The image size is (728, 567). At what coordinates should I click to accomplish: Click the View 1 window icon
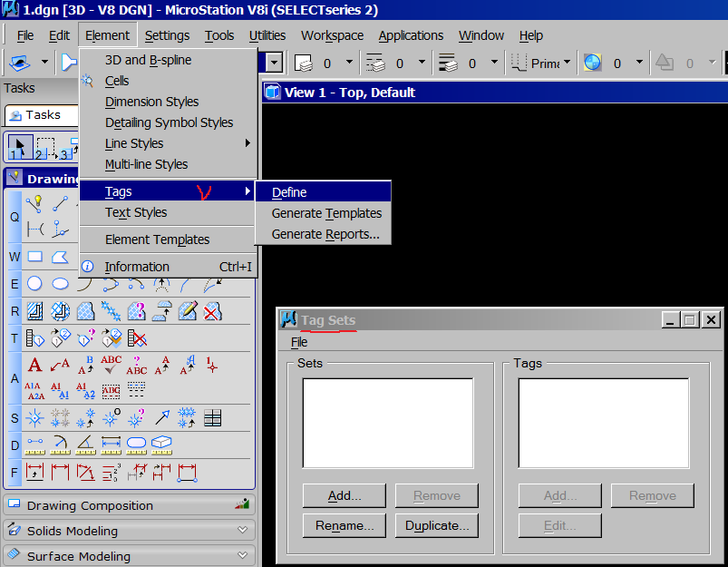point(273,92)
